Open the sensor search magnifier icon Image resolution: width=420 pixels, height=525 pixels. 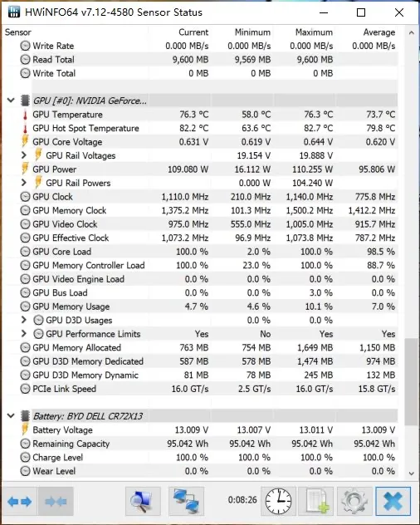[x=143, y=501]
